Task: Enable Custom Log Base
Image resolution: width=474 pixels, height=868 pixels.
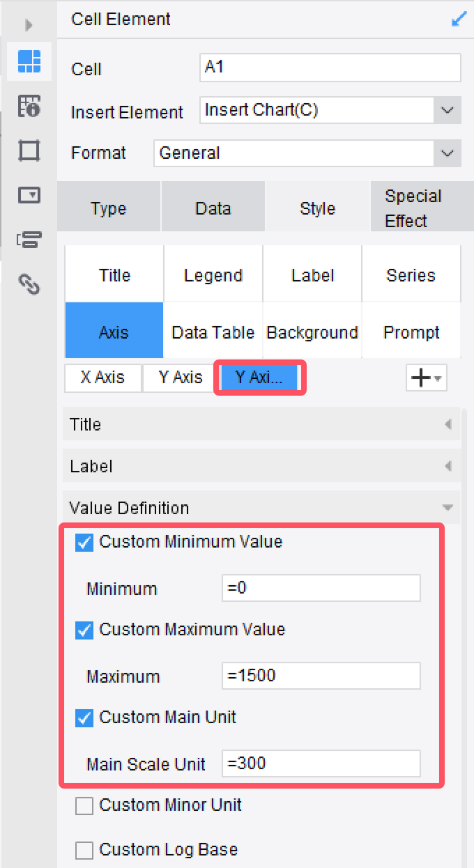Action: pyautogui.click(x=84, y=850)
